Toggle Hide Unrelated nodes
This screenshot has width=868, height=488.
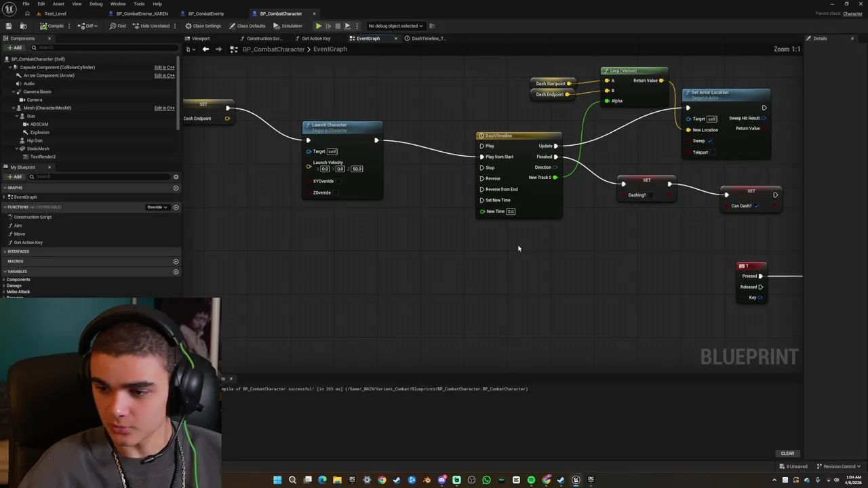(x=151, y=26)
